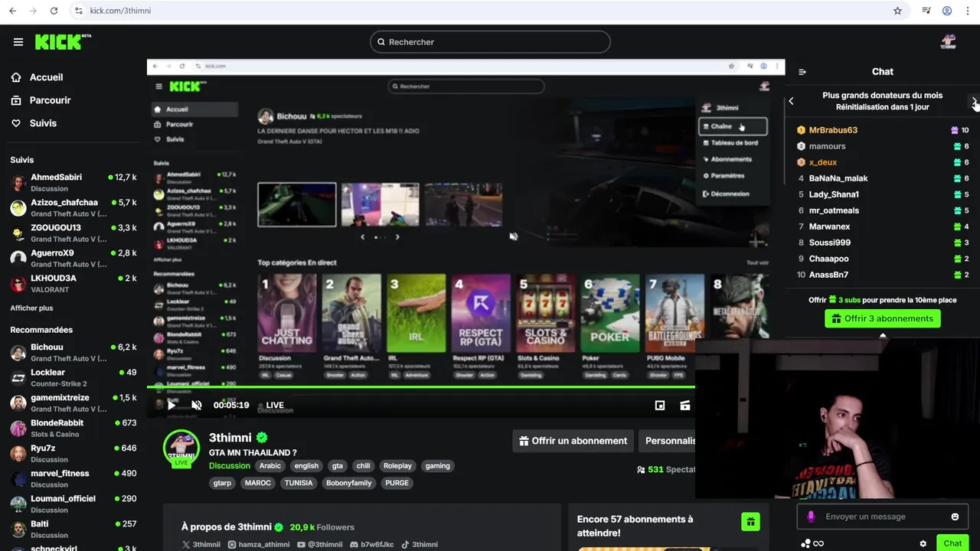Screen dimensions: 980x551
Task: Focus the Envoyer un message field
Action: point(882,517)
